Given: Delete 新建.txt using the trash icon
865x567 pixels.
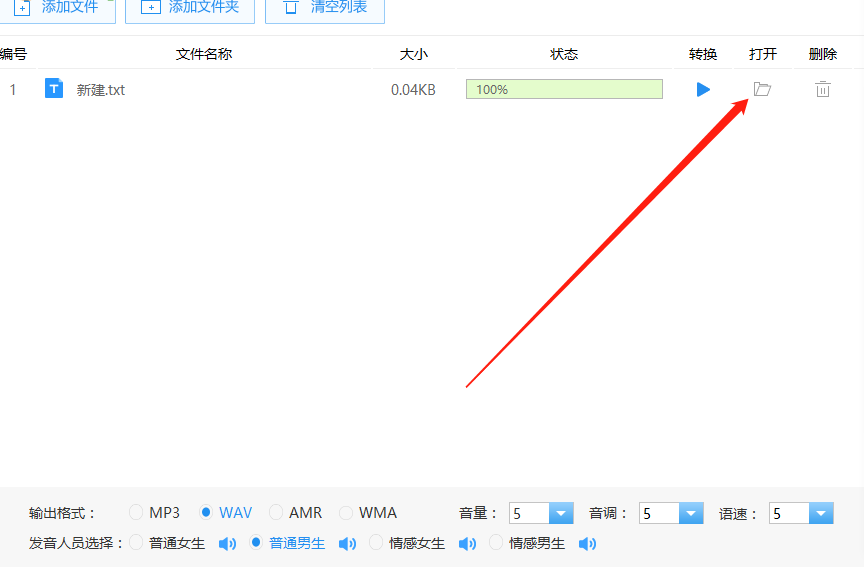Looking at the screenshot, I should pyautogui.click(x=823, y=89).
